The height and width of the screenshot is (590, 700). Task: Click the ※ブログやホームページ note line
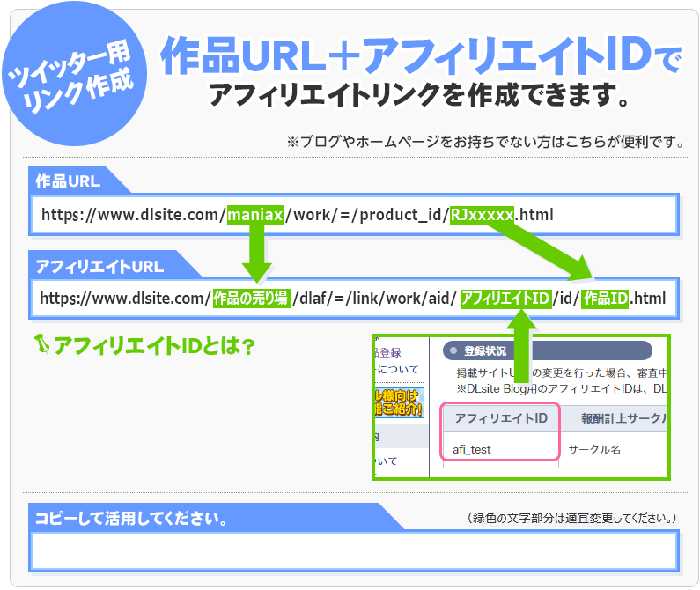click(x=487, y=142)
